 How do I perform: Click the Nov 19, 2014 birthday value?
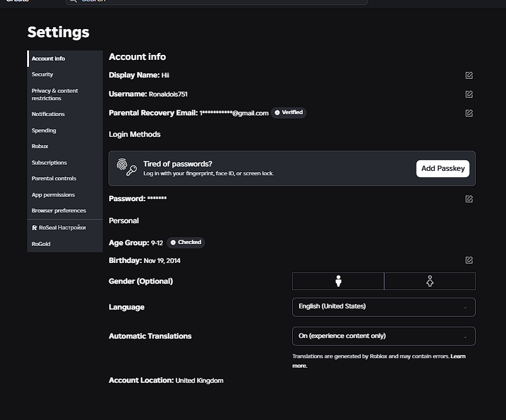tap(162, 260)
